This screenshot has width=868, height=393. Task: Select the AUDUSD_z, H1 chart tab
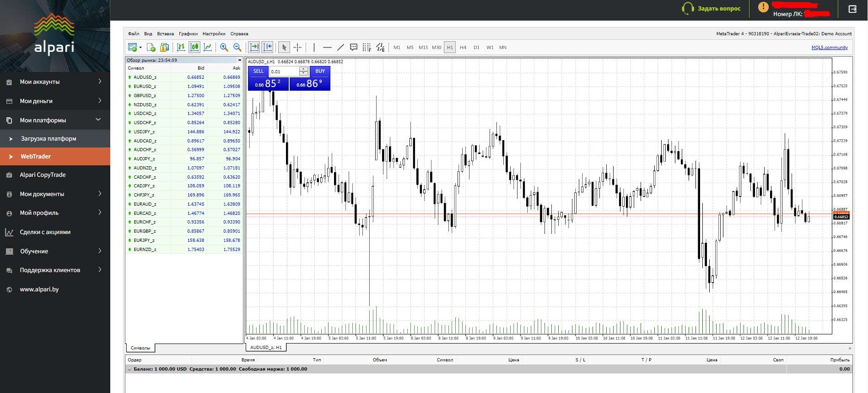point(266,348)
